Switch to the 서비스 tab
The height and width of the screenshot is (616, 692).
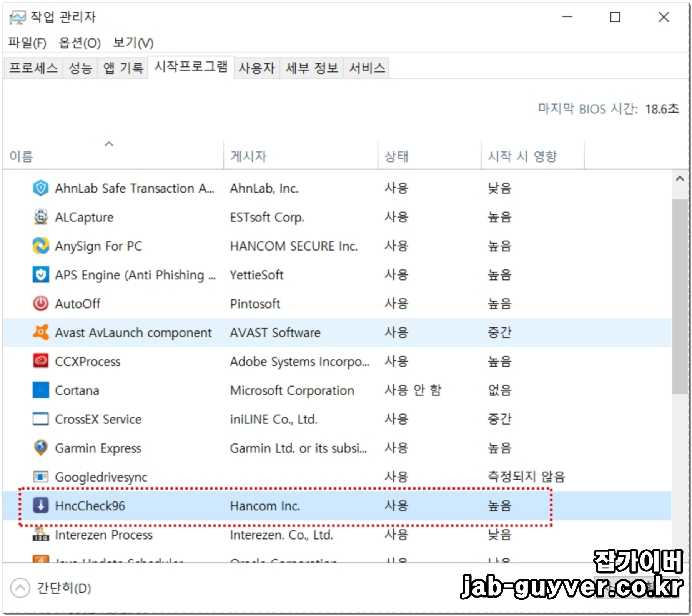click(367, 68)
